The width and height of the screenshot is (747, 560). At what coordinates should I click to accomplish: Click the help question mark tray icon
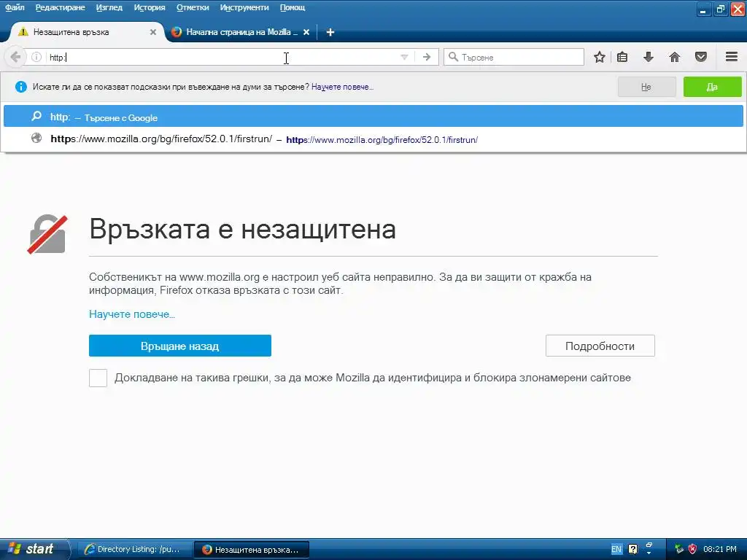[x=632, y=549]
